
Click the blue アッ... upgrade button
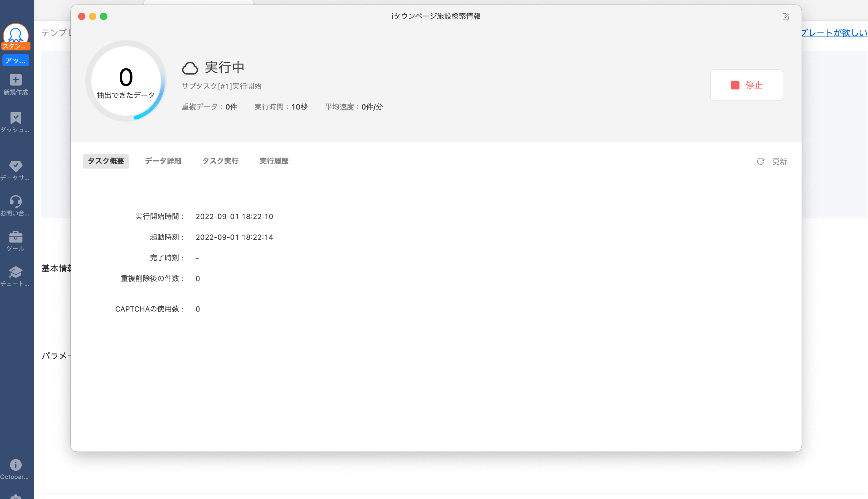[16, 60]
